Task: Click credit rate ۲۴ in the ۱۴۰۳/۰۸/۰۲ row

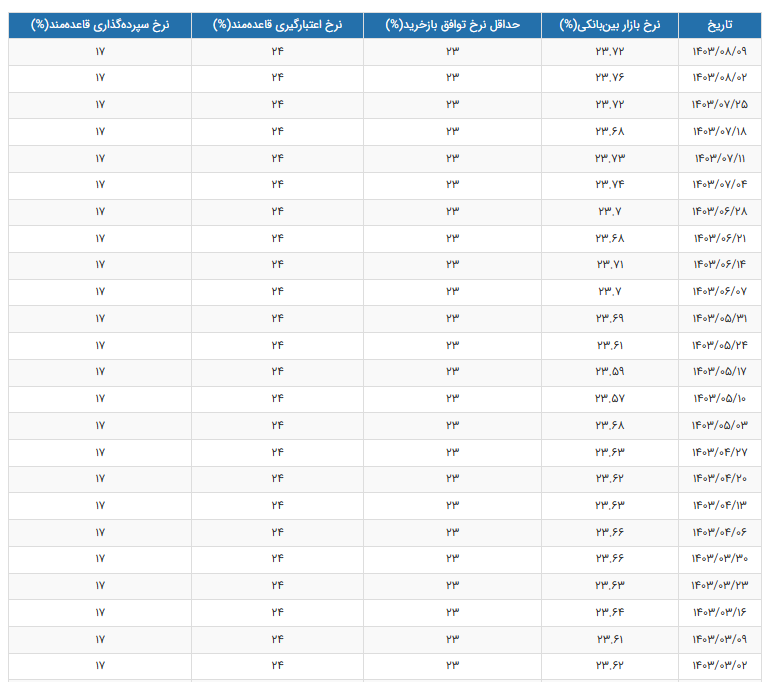Action: [x=277, y=77]
